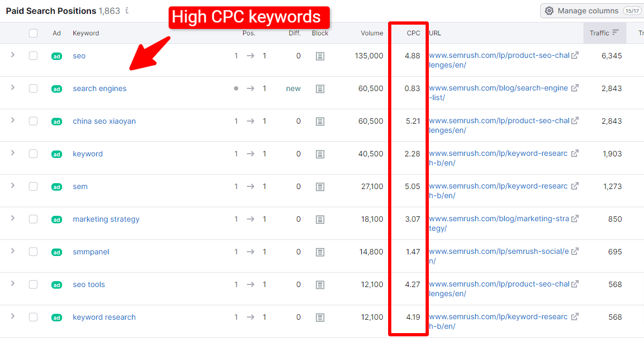
Task: Open external link icon for china seo xiaoyan URL
Action: tap(575, 120)
